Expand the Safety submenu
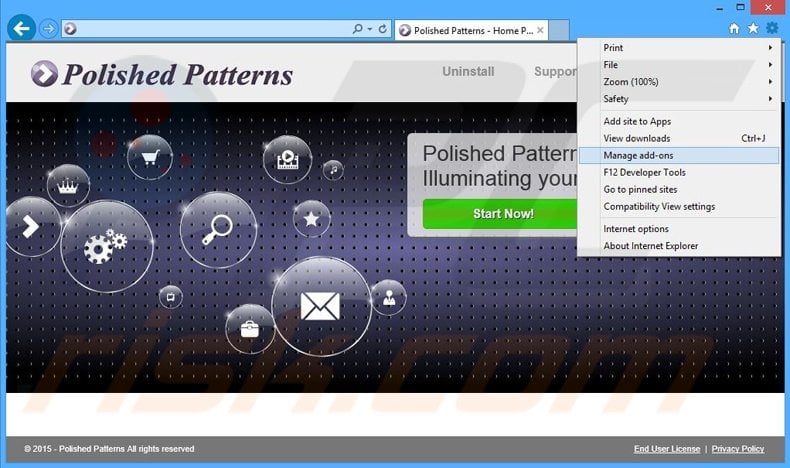The width and height of the screenshot is (790, 468). (679, 99)
